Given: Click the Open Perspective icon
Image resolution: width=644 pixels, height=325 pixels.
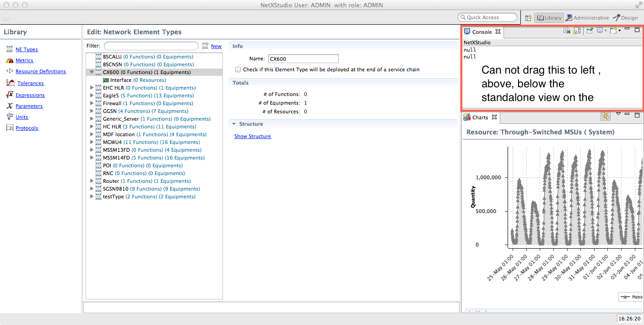Looking at the screenshot, I should tap(528, 18).
